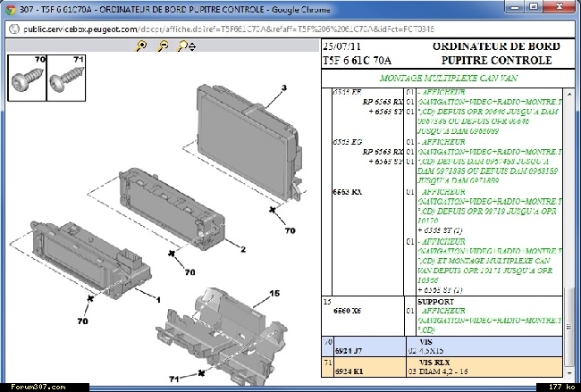Click the SUPPORT heading in row 15
This screenshot has height=392, width=581.
tap(436, 302)
